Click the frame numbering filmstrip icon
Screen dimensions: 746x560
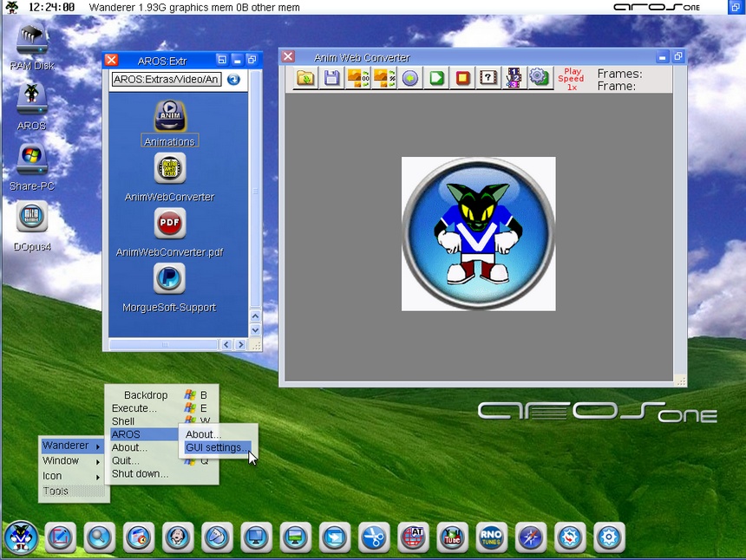point(514,78)
